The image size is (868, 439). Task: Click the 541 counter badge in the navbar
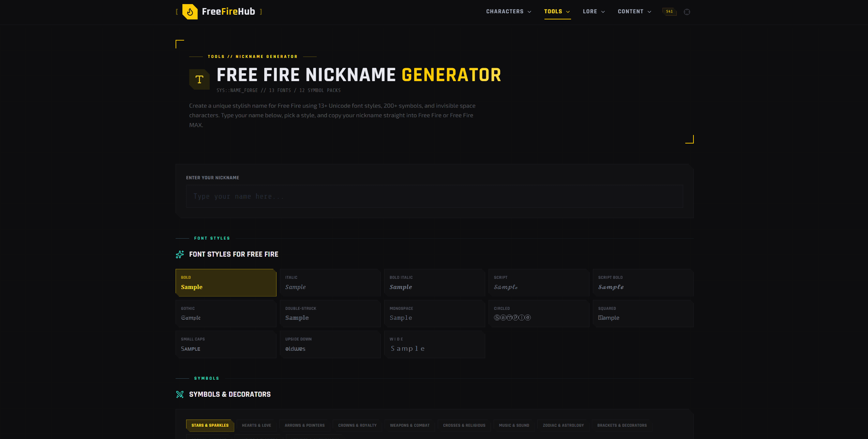(669, 11)
